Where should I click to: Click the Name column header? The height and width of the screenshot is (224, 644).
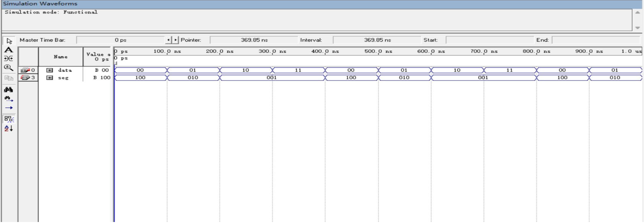(x=61, y=57)
